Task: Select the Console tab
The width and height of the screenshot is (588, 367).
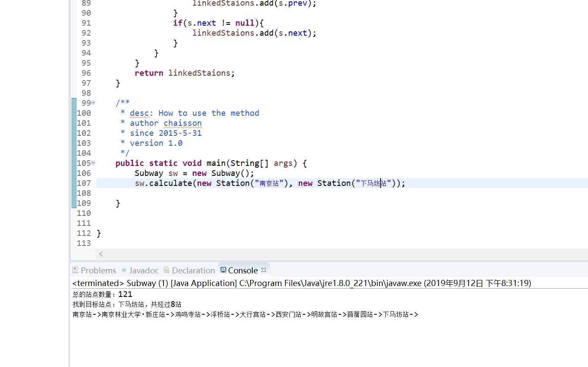Action: tap(242, 270)
